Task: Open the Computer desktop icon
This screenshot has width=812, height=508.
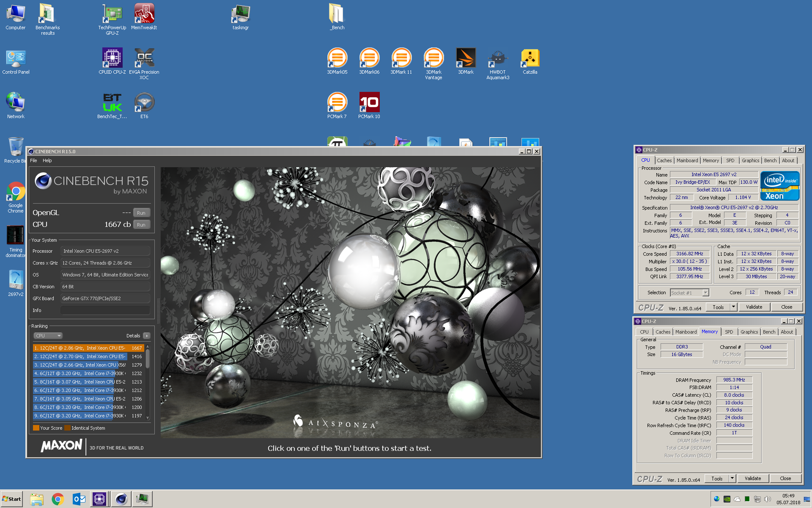Action: point(16,17)
